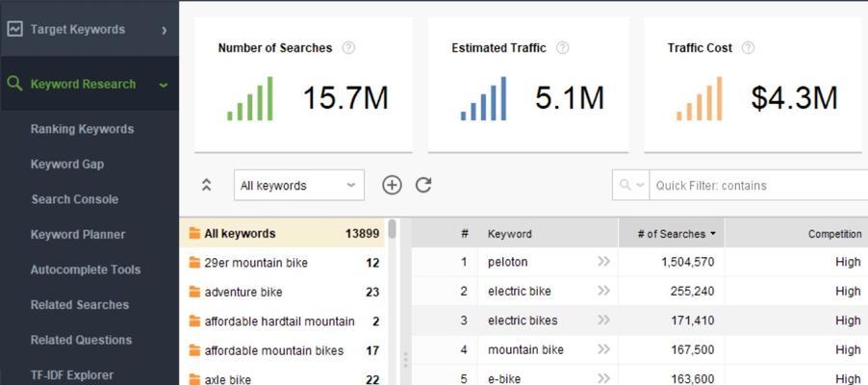Click the panel splitter handle dots
The image size is (868, 385).
tap(405, 360)
